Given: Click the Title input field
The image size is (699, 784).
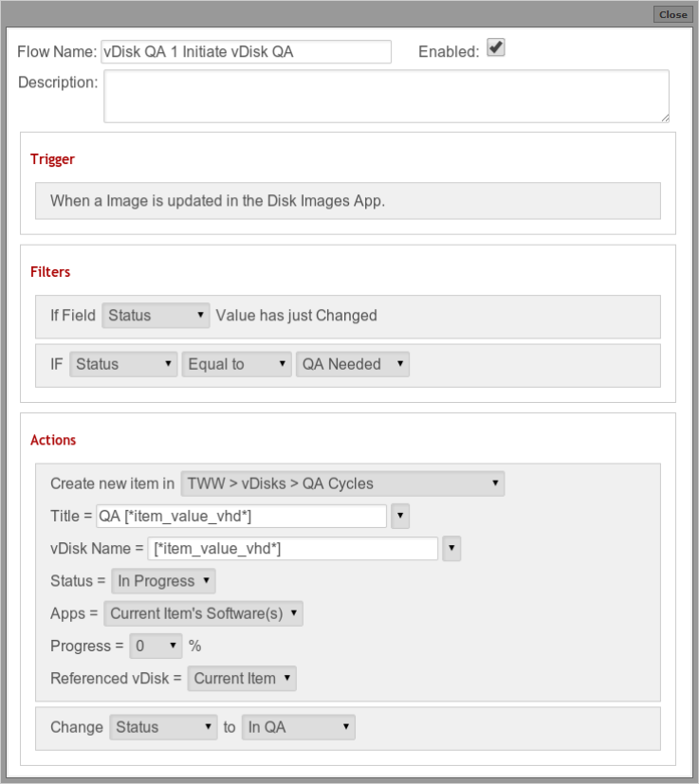Looking at the screenshot, I should pos(241,516).
